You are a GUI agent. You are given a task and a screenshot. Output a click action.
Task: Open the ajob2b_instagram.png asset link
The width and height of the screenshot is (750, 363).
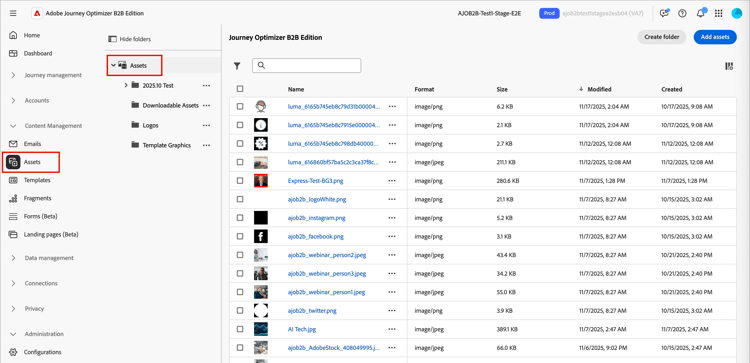coord(317,218)
